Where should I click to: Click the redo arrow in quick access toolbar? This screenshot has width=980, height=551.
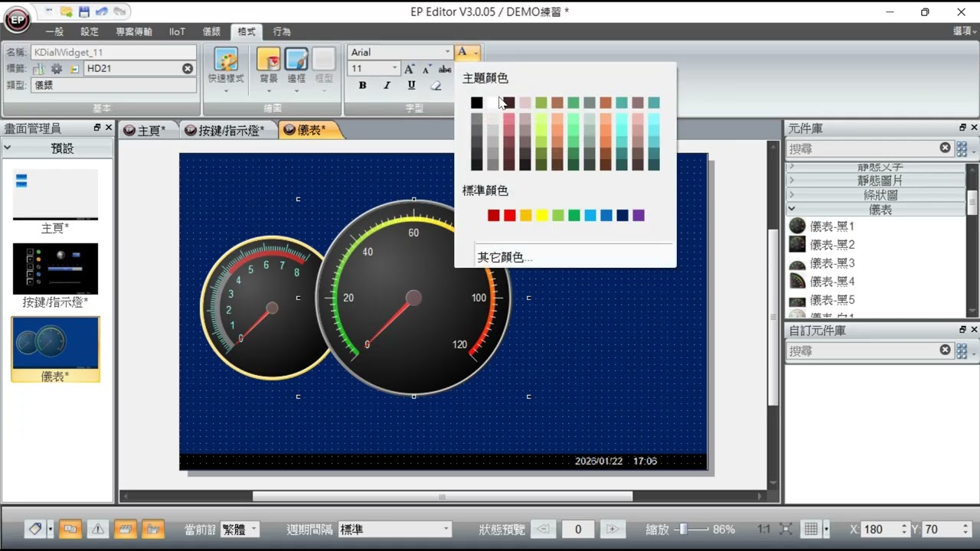point(119,12)
